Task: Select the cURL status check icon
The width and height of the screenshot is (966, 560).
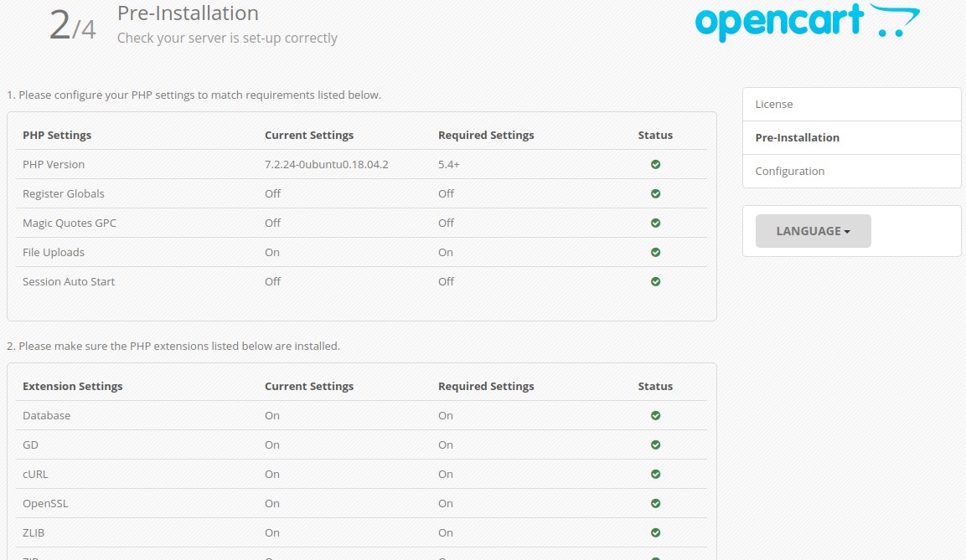Action: tap(655, 474)
